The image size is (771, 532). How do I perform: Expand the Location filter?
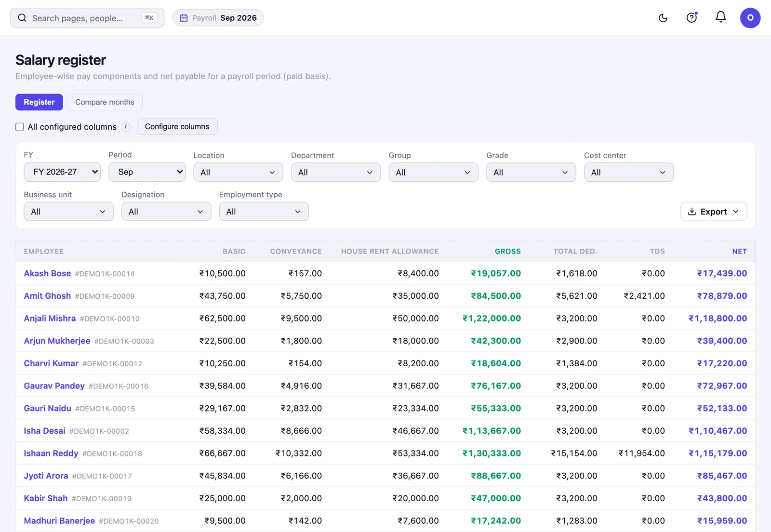[x=238, y=173]
